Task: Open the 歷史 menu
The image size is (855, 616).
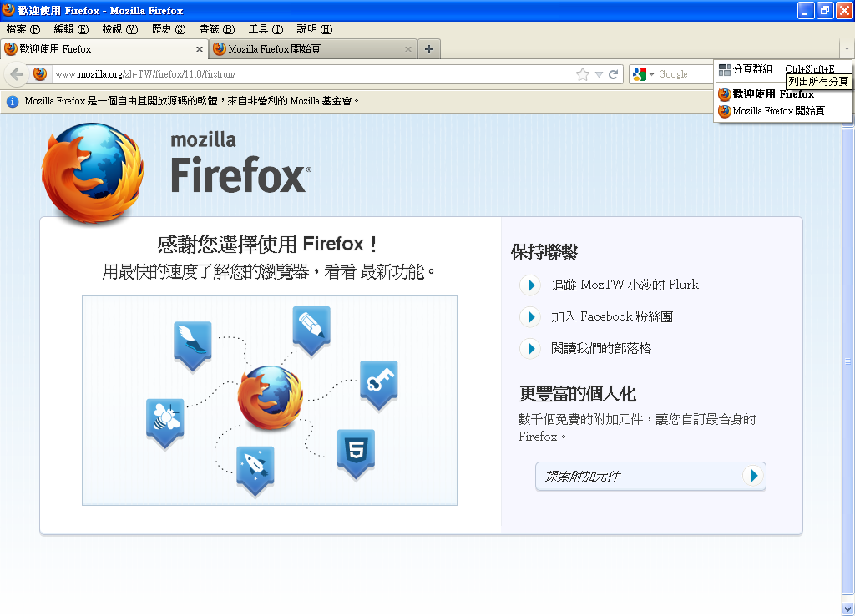Action: coord(169,29)
